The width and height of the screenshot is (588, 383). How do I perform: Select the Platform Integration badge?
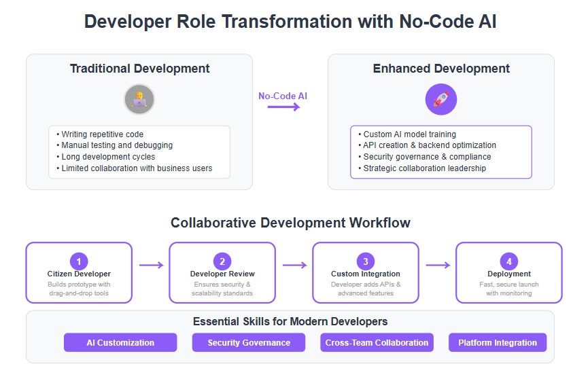click(498, 342)
